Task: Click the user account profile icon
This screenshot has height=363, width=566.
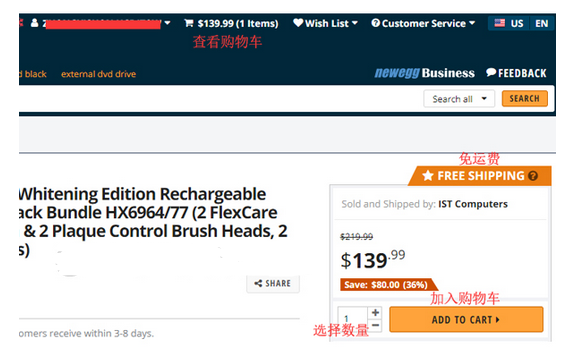Action: tap(34, 23)
